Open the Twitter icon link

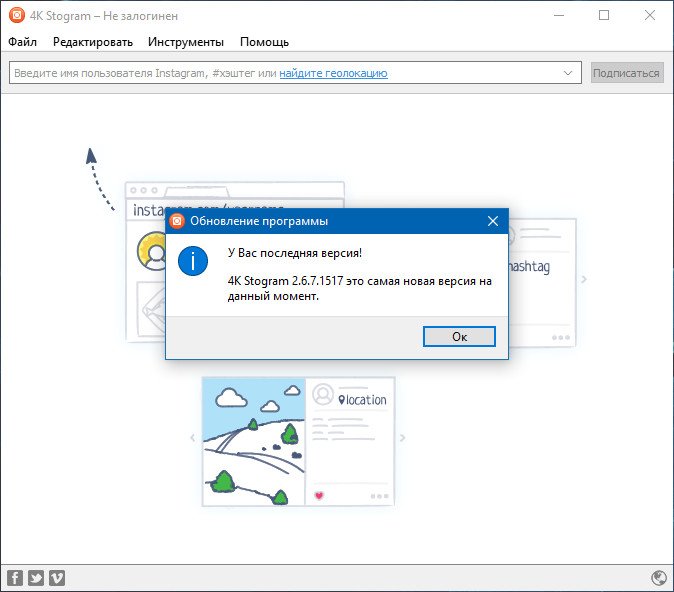[x=36, y=578]
